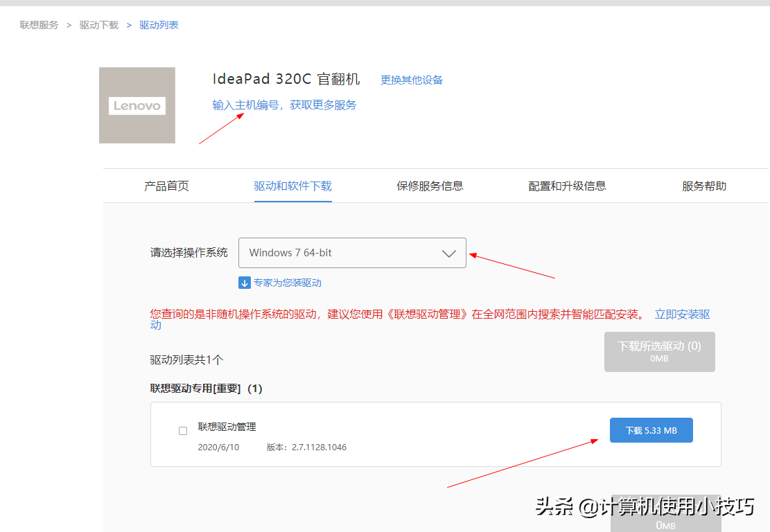Navigate to 联想服务 in the breadcrumb

coord(38,24)
